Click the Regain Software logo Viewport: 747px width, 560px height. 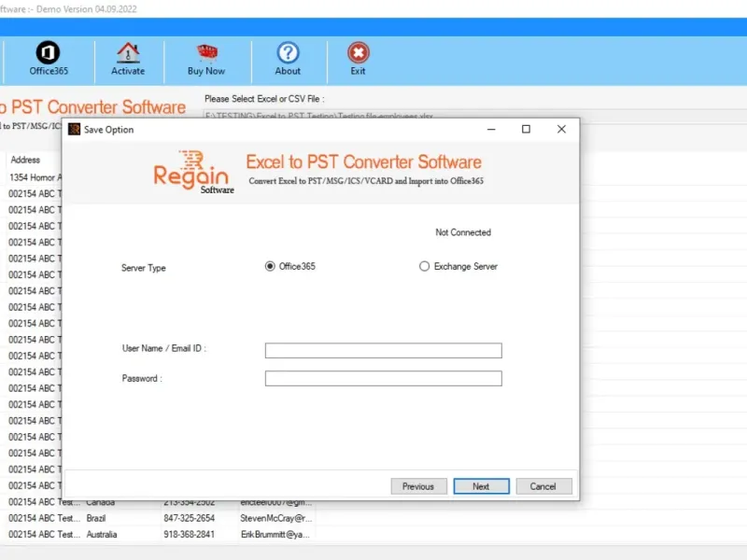point(193,173)
